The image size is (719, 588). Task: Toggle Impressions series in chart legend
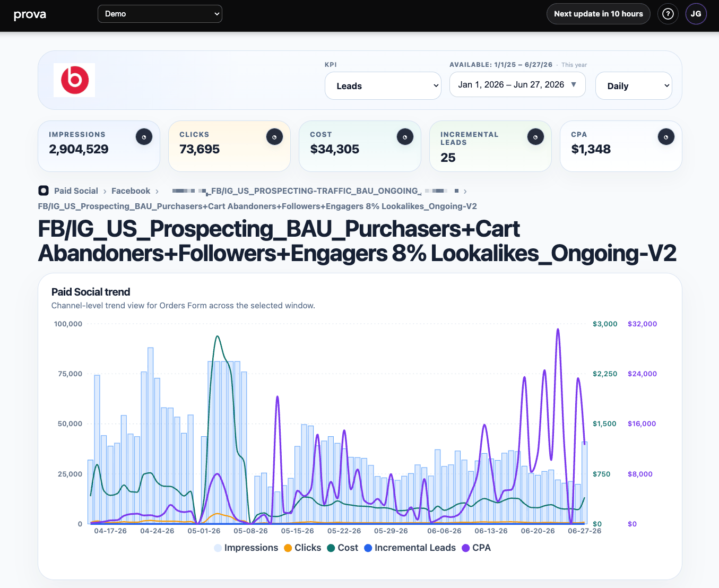pyautogui.click(x=246, y=548)
